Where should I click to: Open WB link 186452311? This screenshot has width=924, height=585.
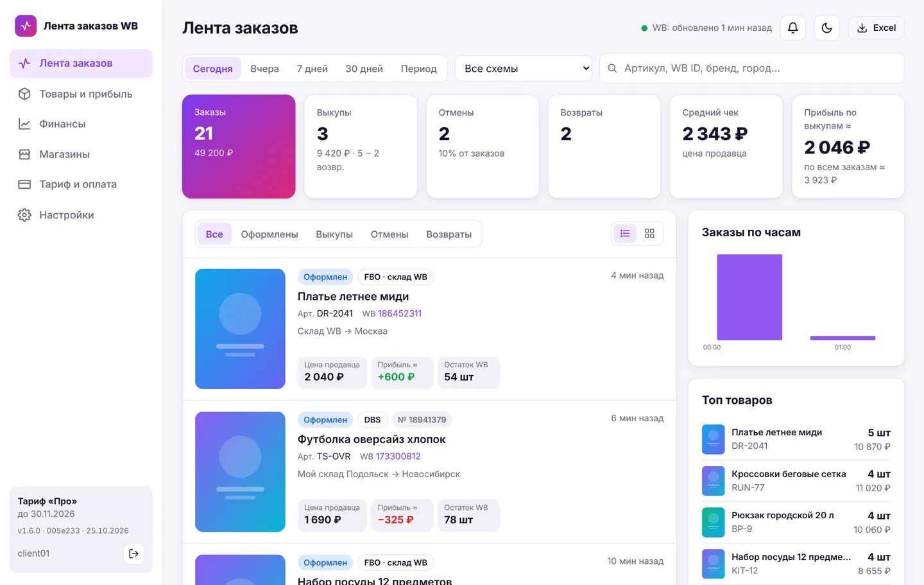pyautogui.click(x=400, y=313)
